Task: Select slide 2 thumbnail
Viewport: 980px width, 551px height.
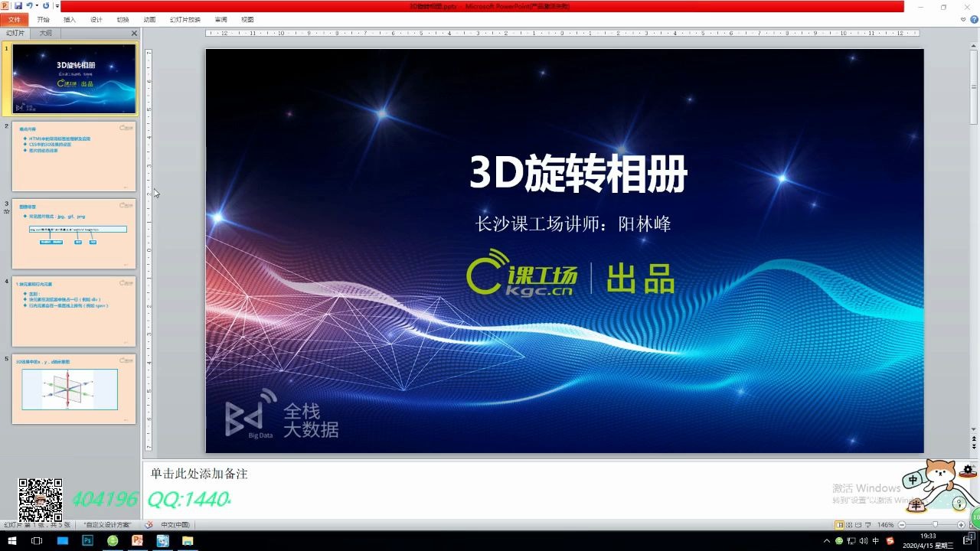Action: pyautogui.click(x=74, y=157)
